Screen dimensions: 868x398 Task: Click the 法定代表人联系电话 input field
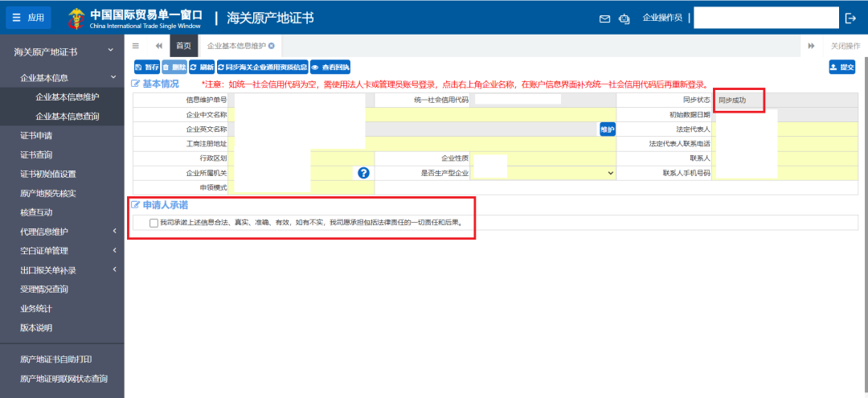(x=785, y=144)
